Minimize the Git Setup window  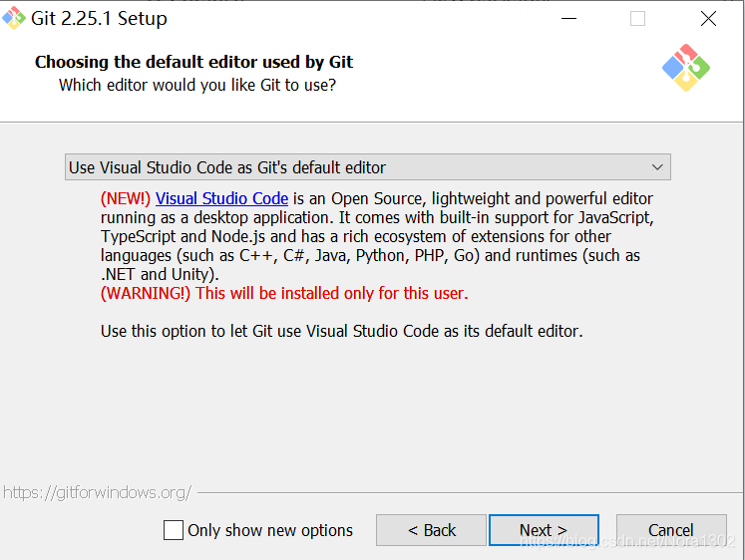coord(568,19)
